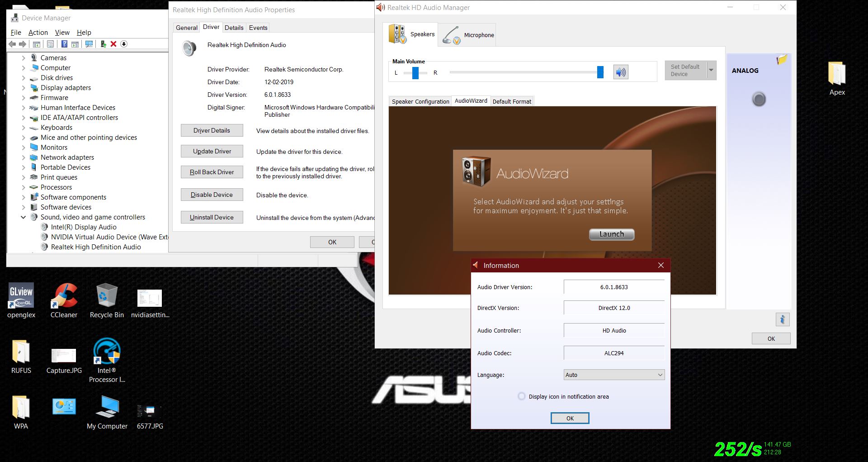This screenshot has height=462, width=868.
Task: Expand the Monitors node
Action: click(x=24, y=148)
